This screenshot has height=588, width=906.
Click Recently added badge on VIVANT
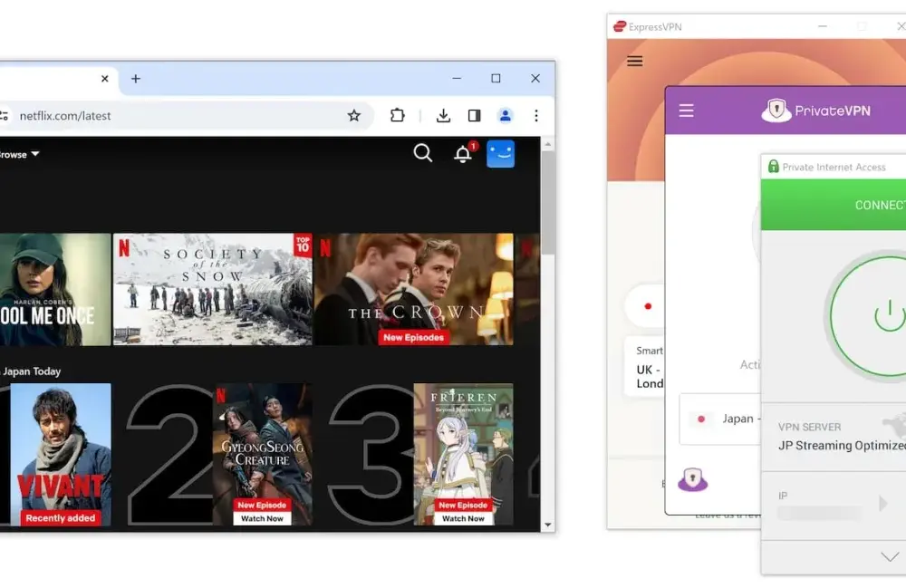coord(61,518)
